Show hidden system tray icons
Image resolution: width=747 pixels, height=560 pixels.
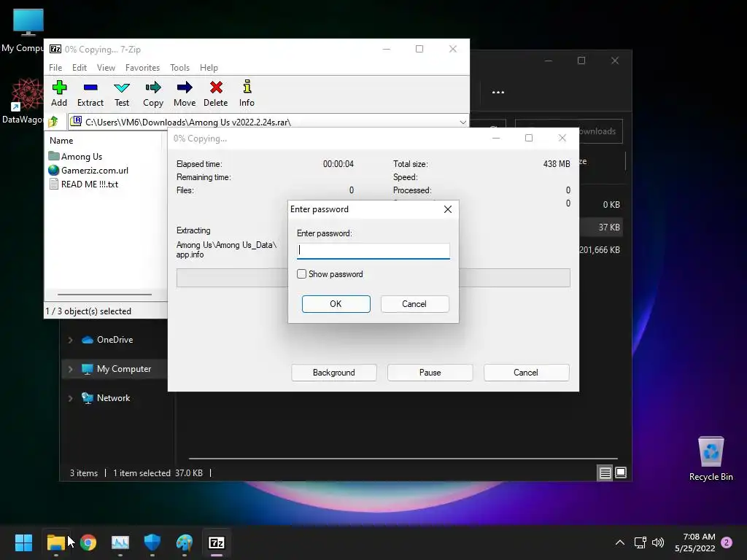coord(620,542)
